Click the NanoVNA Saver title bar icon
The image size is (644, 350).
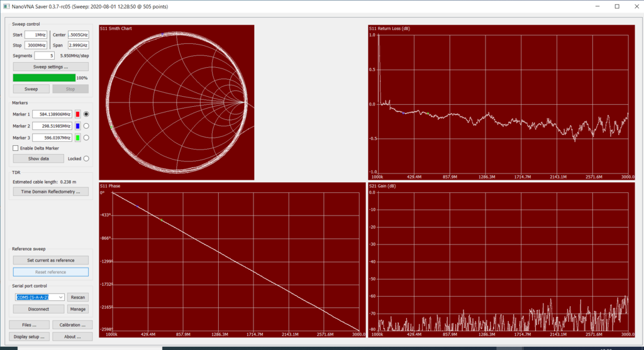click(x=6, y=6)
